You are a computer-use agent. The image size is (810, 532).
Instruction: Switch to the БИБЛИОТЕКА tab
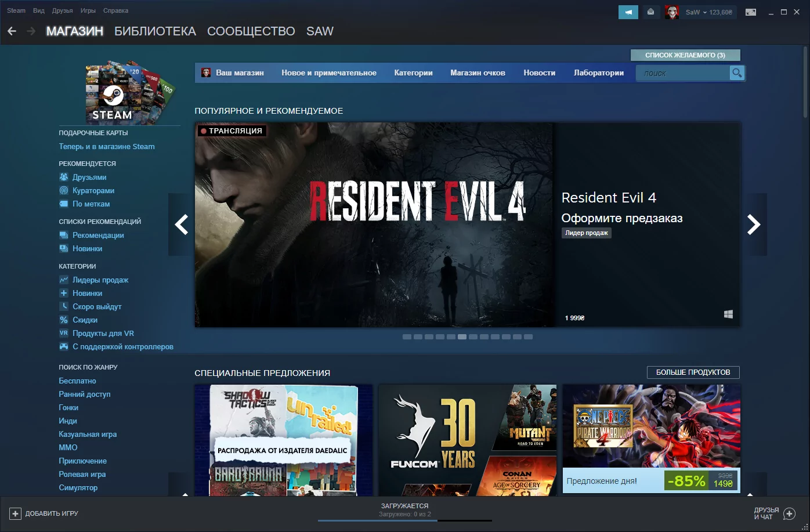155,31
